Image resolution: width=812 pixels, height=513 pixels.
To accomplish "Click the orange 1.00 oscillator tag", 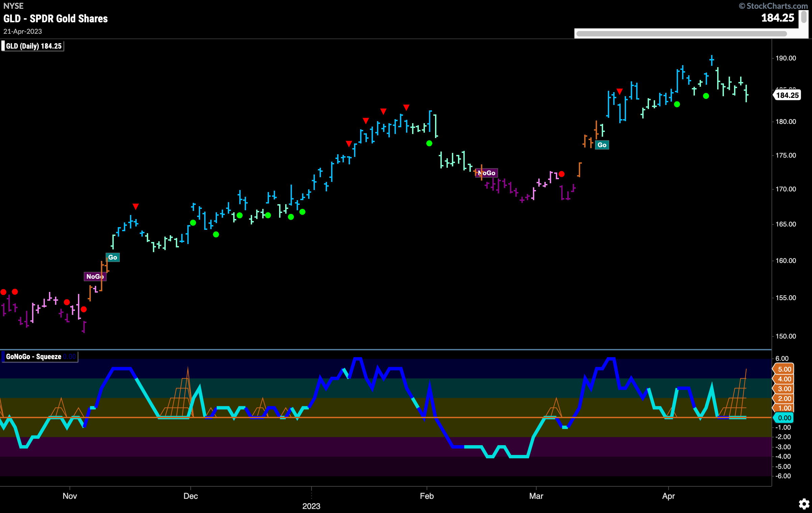I will (x=784, y=408).
